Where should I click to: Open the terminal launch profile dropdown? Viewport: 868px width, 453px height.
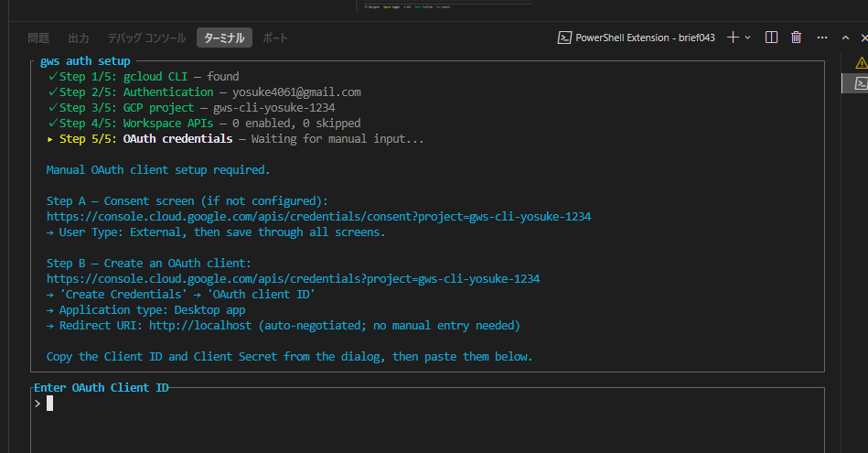(x=748, y=38)
